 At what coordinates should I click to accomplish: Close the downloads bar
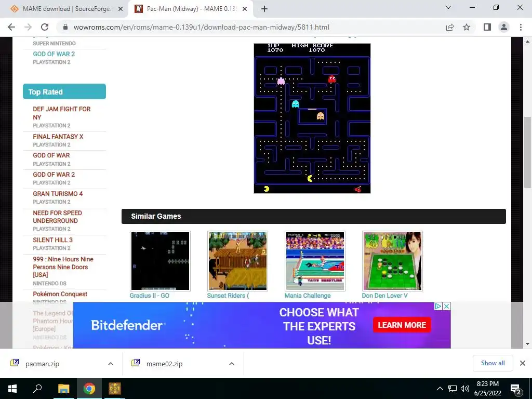(523, 363)
